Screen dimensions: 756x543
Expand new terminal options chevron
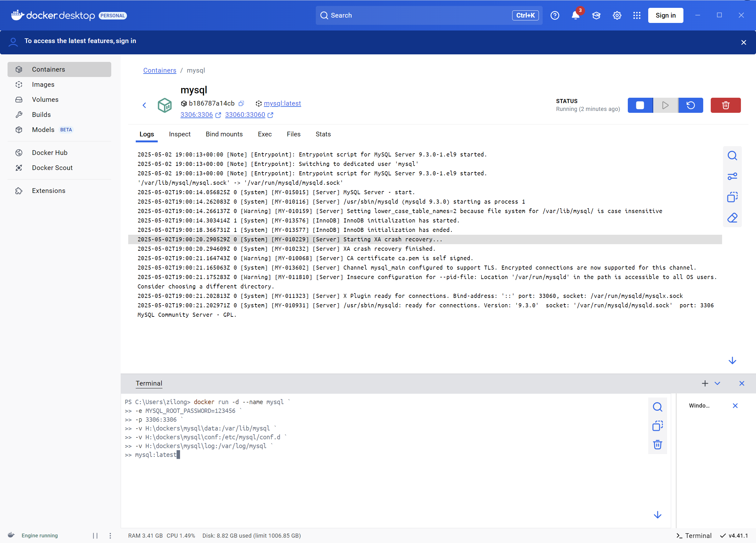(717, 383)
